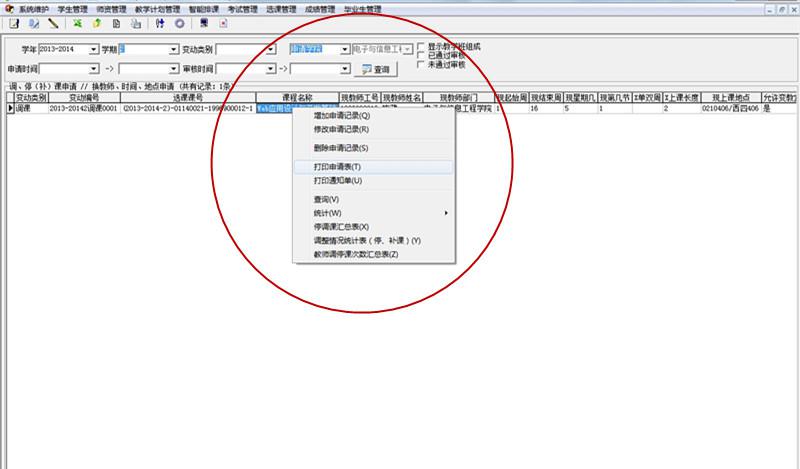This screenshot has width=800, height=469.
Task: Click the 课程名称 column header
Action: pos(297,98)
